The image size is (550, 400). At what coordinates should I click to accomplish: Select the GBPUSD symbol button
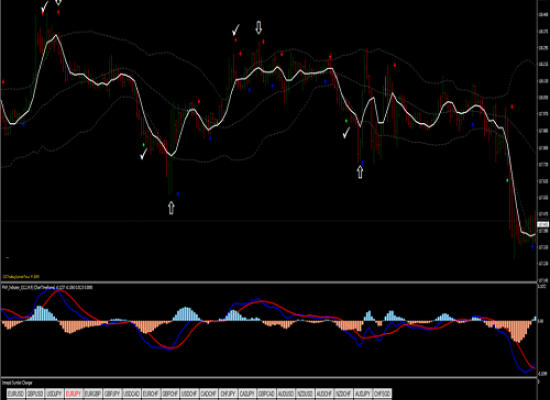click(x=35, y=394)
